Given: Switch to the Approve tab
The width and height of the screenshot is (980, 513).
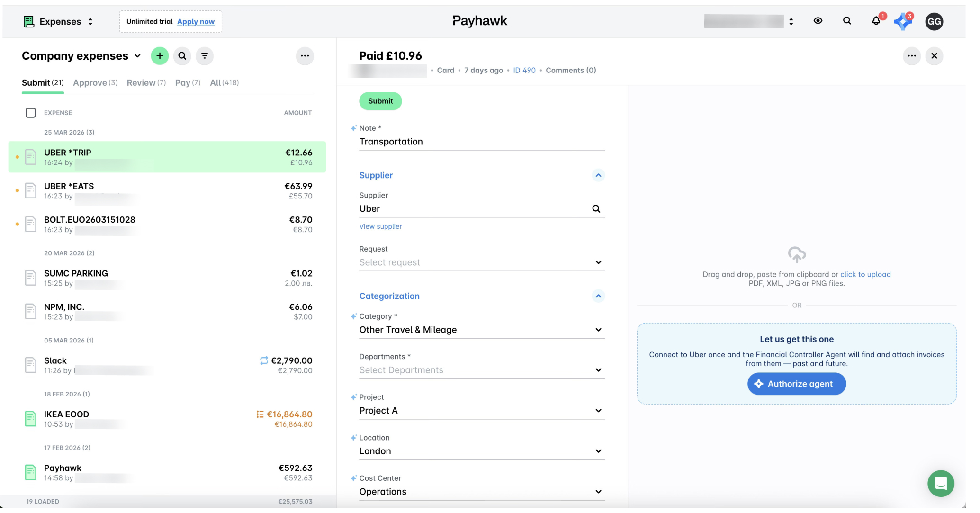Looking at the screenshot, I should (x=95, y=82).
